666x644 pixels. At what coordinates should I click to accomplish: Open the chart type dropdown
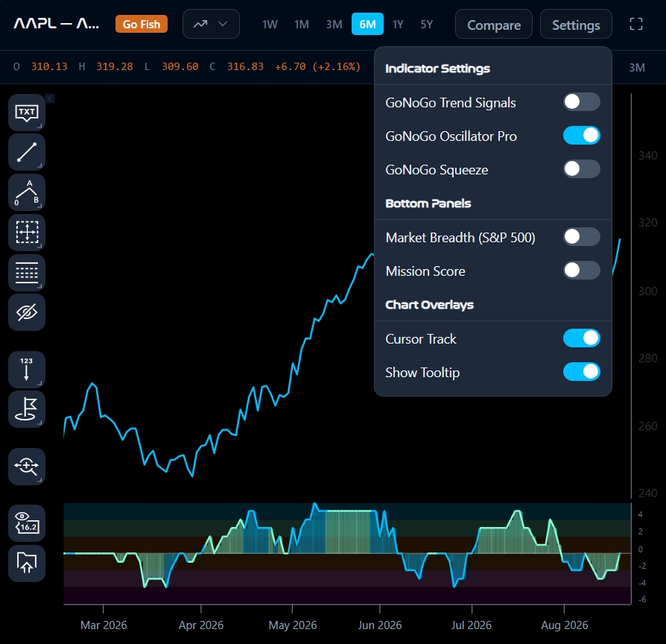tap(211, 25)
